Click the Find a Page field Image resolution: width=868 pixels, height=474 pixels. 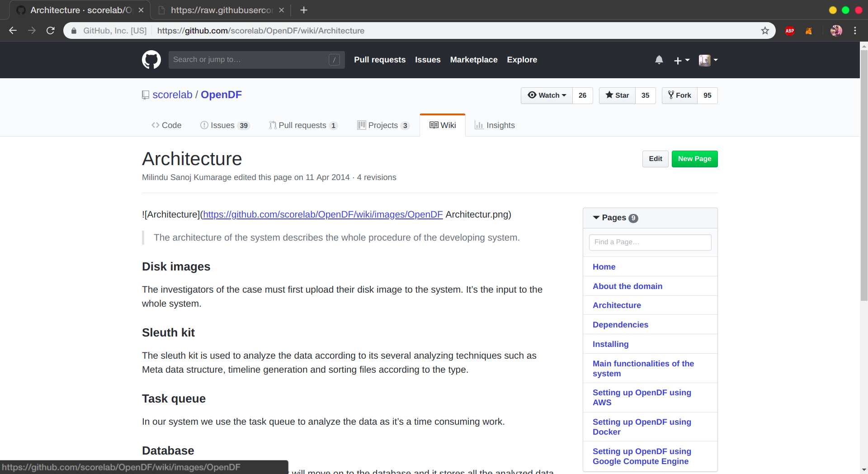click(x=650, y=242)
